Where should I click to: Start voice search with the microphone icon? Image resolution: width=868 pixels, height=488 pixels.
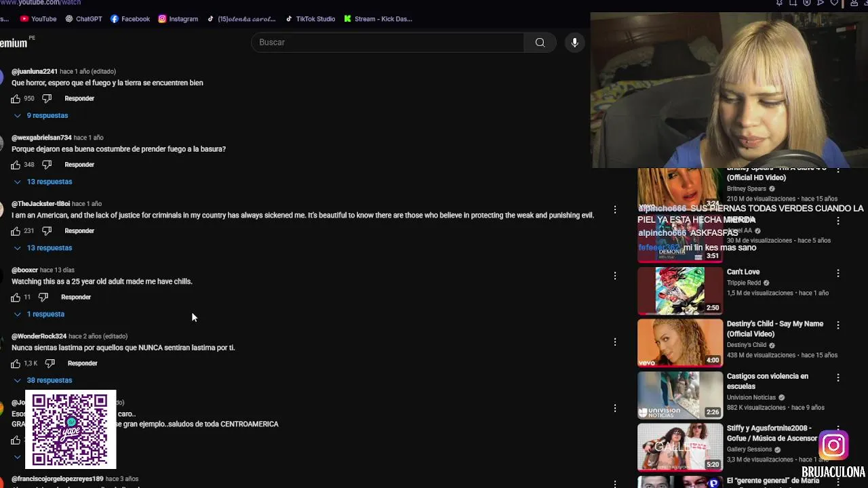coord(574,42)
